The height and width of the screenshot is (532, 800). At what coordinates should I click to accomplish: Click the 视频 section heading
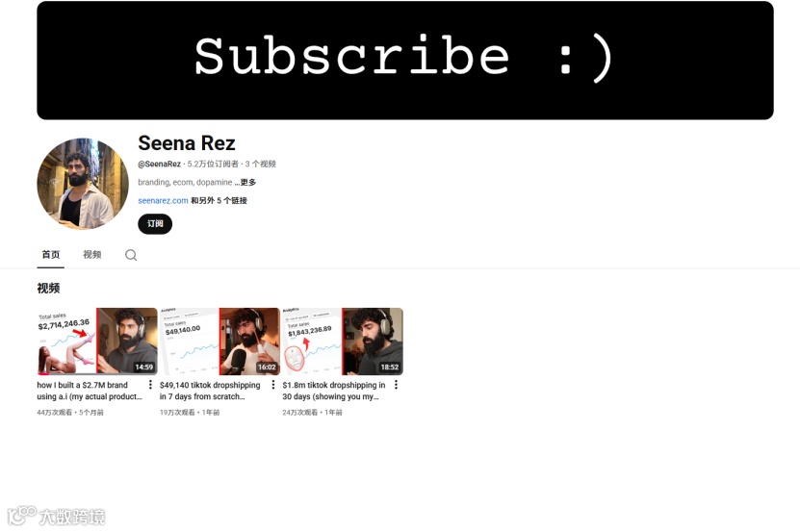coord(48,289)
